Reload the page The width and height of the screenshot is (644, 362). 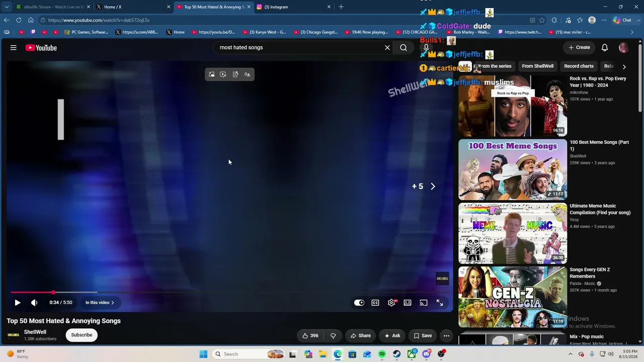coord(19,20)
